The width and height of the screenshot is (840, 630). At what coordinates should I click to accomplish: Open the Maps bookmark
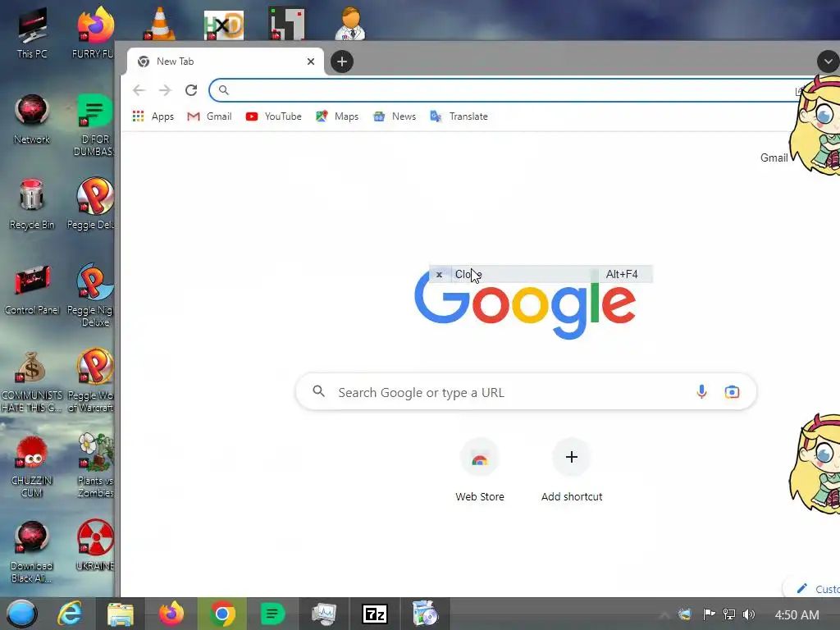point(337,116)
